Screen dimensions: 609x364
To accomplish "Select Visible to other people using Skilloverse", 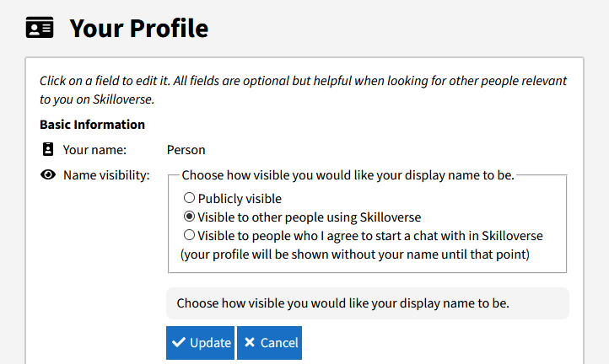I will coord(189,217).
